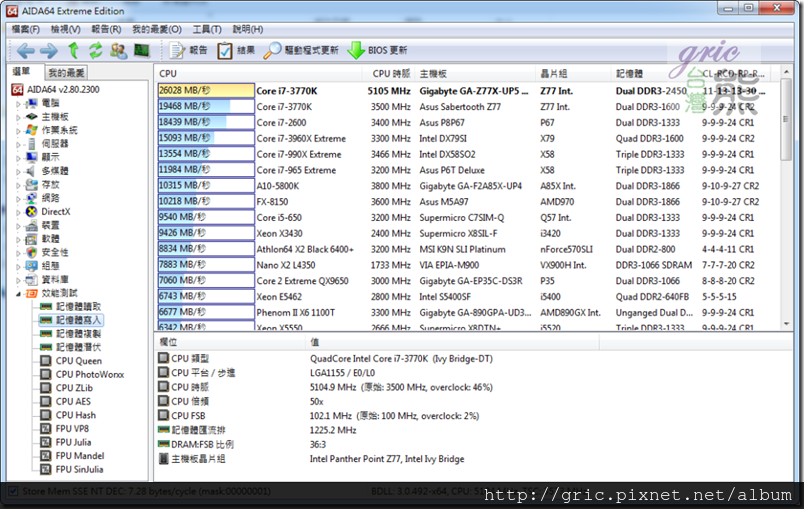This screenshot has width=804, height=509.
Task: Click the Back navigation arrow
Action: 25,50
